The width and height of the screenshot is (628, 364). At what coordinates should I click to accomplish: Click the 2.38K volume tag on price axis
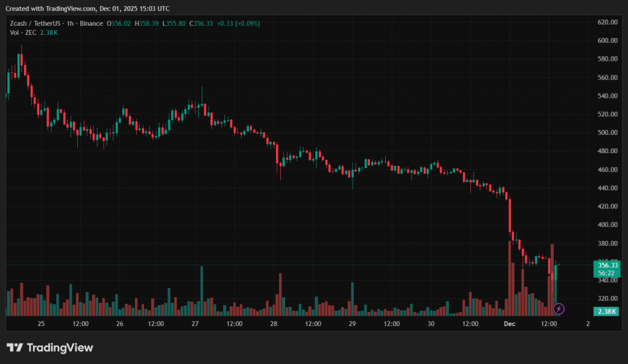(x=607, y=311)
